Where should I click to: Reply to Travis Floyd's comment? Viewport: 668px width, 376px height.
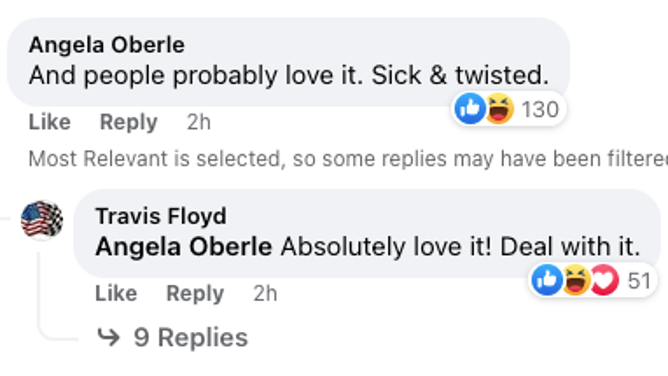pyautogui.click(x=195, y=294)
